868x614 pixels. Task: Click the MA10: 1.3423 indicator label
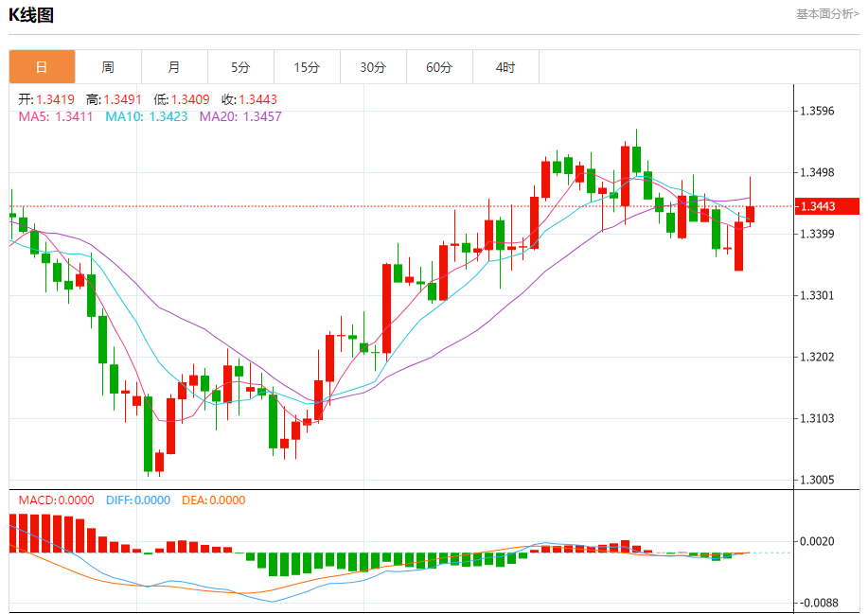[x=147, y=116]
